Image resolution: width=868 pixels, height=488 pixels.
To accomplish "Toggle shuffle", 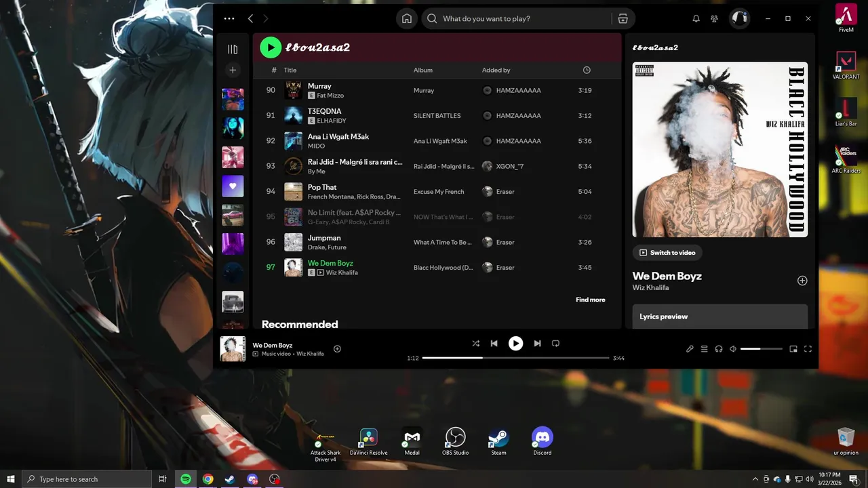I will point(476,344).
